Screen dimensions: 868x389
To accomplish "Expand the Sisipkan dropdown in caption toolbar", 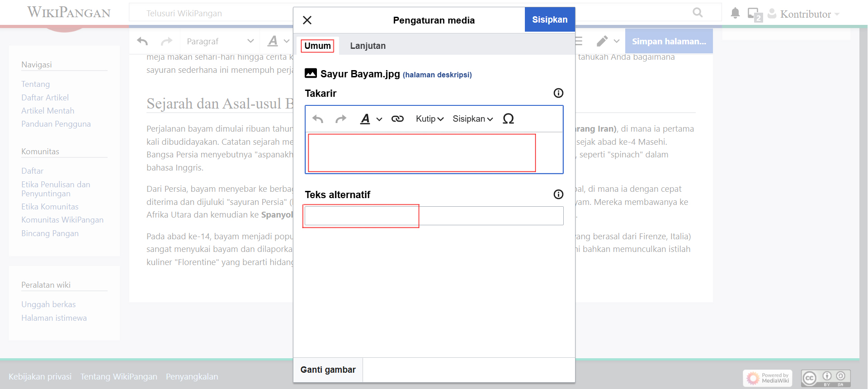I will point(472,119).
